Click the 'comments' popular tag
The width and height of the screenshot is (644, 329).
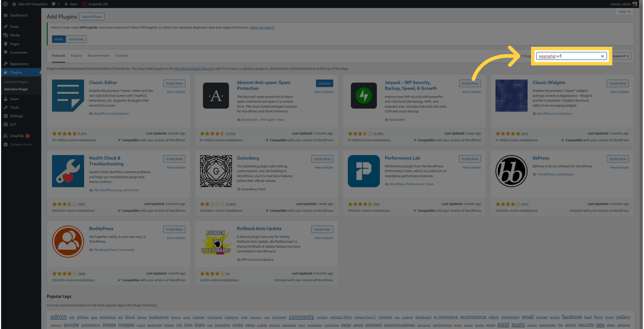tap(302, 317)
